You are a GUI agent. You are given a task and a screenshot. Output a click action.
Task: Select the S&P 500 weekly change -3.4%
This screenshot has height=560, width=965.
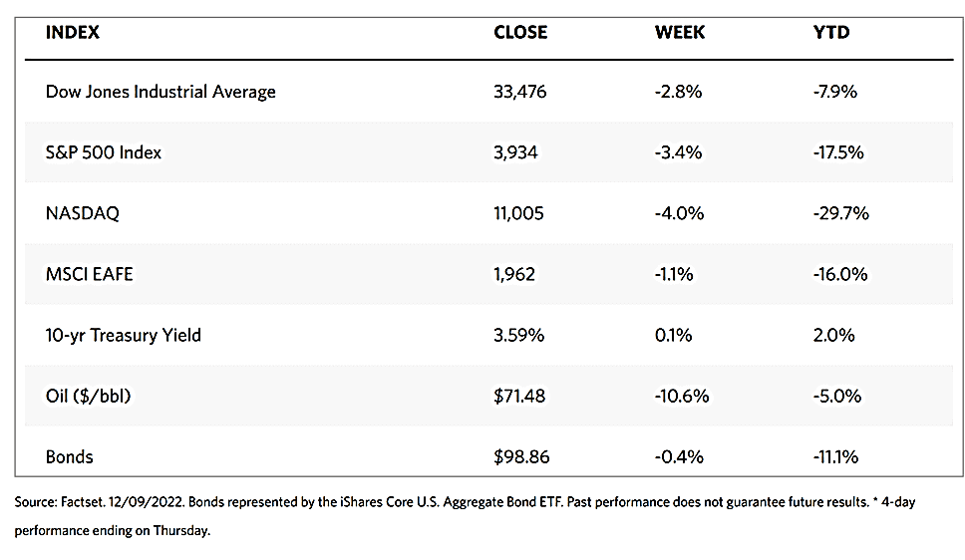pyautogui.click(x=679, y=152)
